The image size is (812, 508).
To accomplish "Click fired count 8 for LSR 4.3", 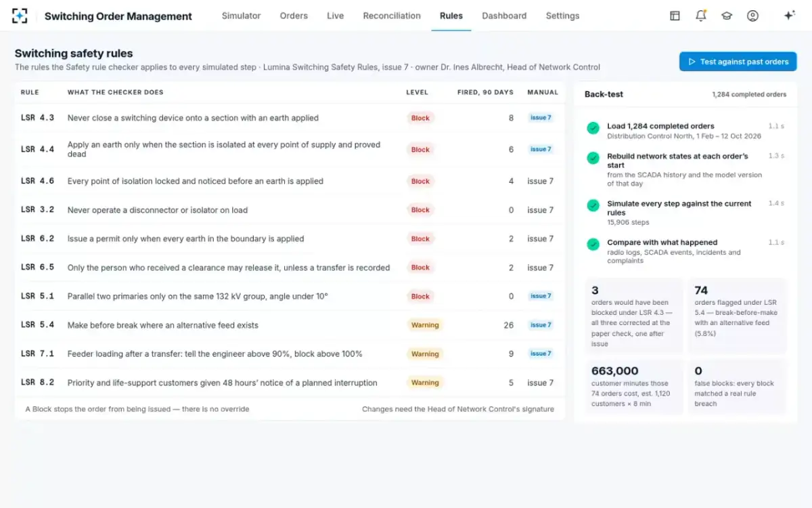I will click(x=511, y=118).
